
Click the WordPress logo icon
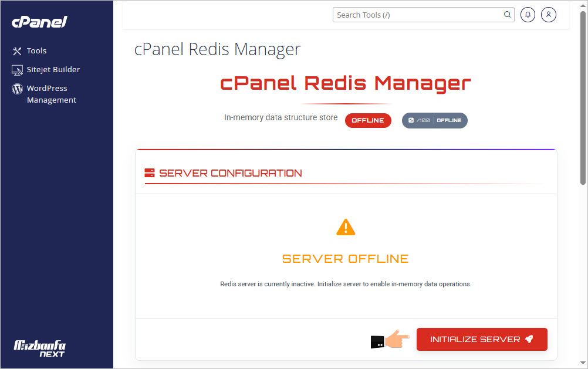pyautogui.click(x=17, y=89)
